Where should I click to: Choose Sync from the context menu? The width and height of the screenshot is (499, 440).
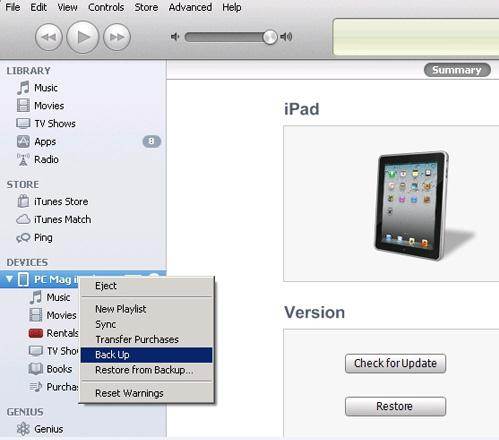coord(146,324)
